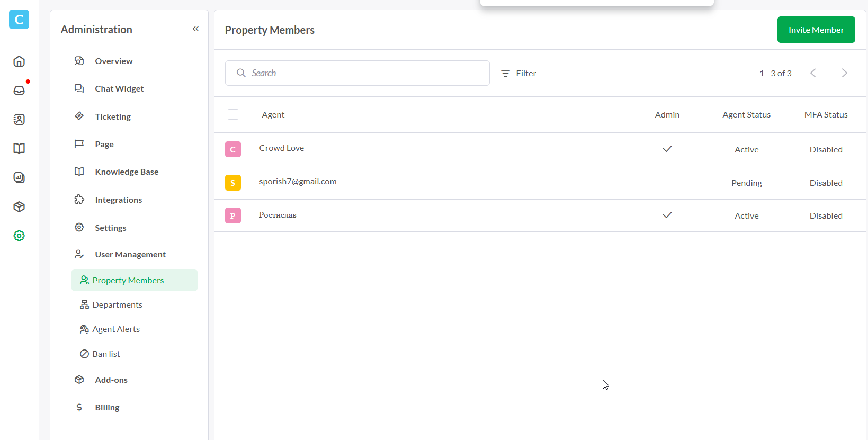The image size is (868, 440).
Task: Click the blue C logo at top left
Action: tap(19, 20)
